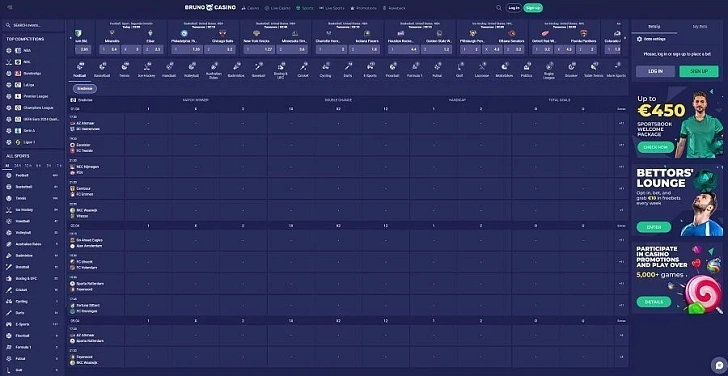Switch to the My Bets tab
The height and width of the screenshot is (376, 728).
pos(700,26)
